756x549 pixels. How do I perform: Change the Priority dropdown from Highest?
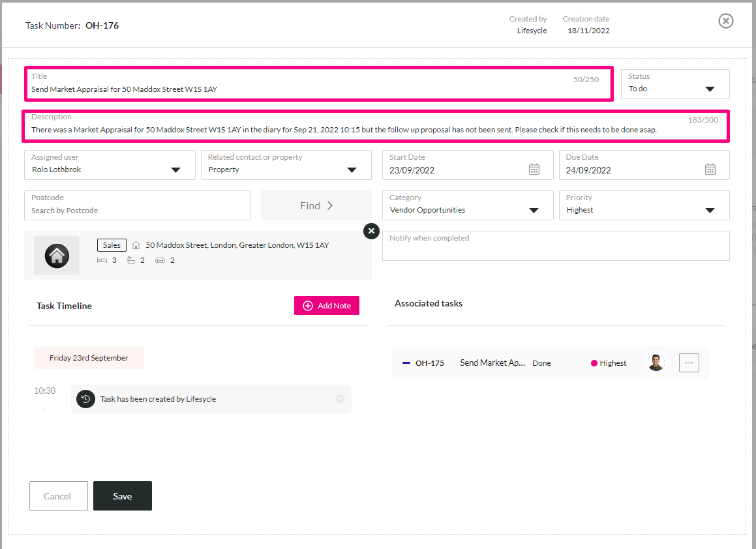pyautogui.click(x=644, y=205)
